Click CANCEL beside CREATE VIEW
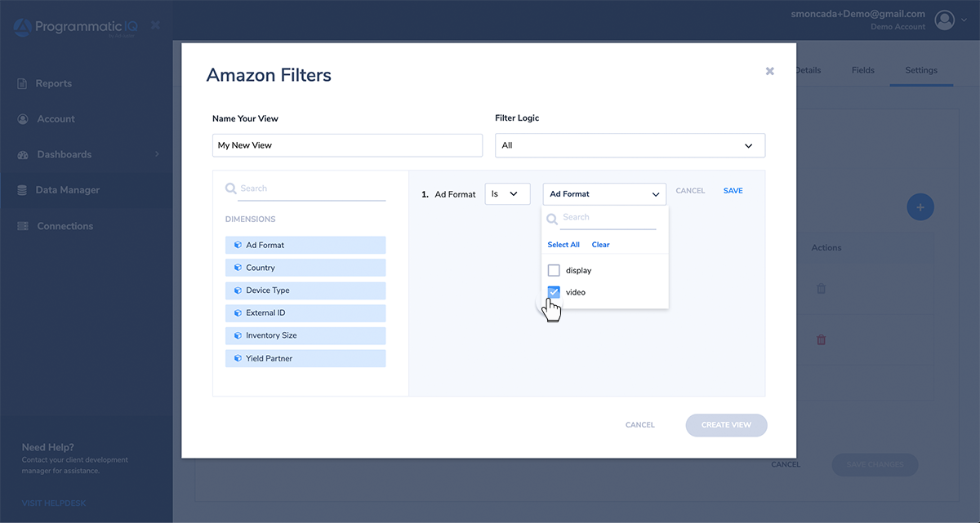 click(640, 425)
